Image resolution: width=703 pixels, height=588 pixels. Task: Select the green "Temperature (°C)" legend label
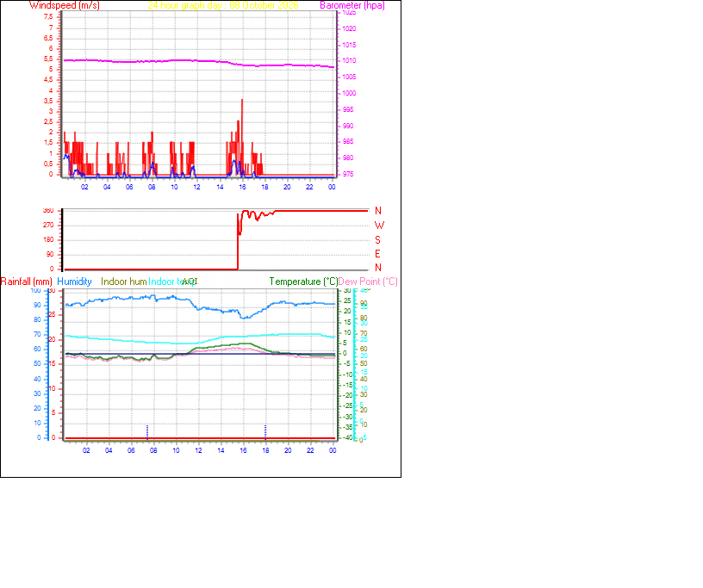[x=303, y=282]
